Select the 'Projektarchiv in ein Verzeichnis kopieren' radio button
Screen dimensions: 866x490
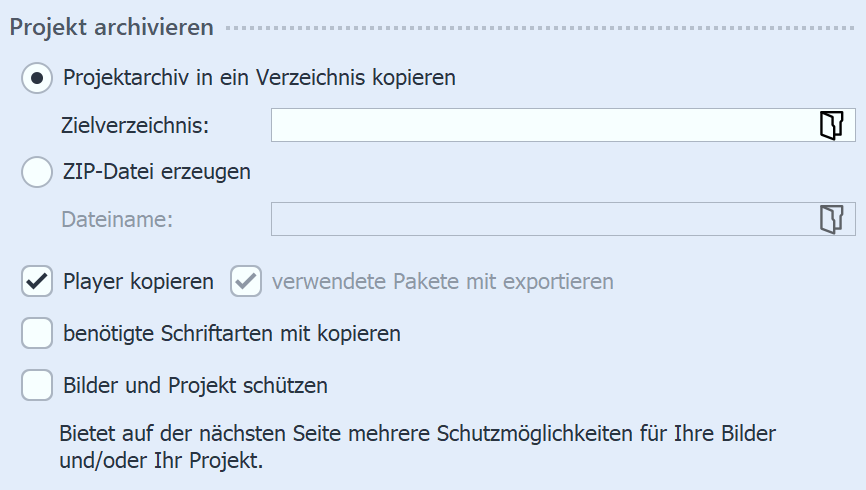(37, 78)
